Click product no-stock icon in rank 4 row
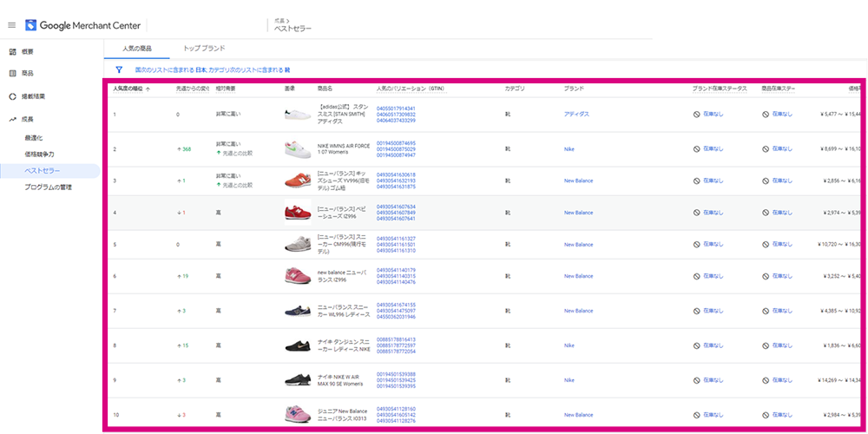Screen dimensions: 868x434 (766, 213)
